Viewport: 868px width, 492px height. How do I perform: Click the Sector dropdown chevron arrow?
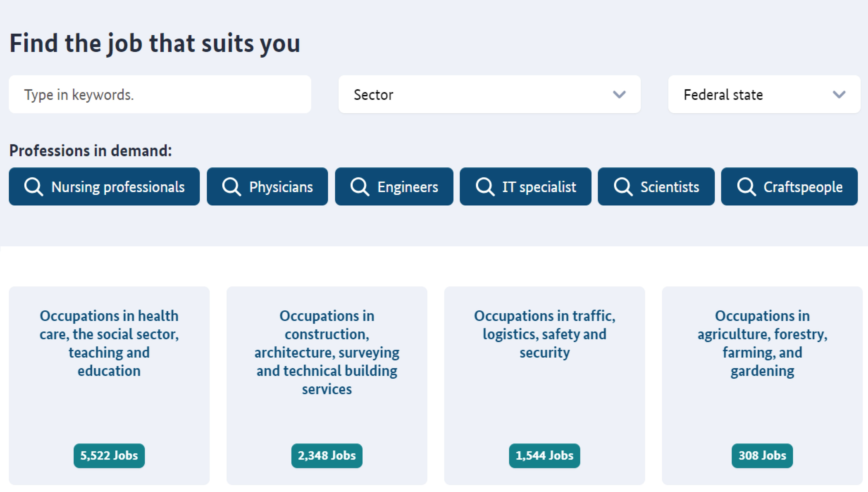point(619,95)
